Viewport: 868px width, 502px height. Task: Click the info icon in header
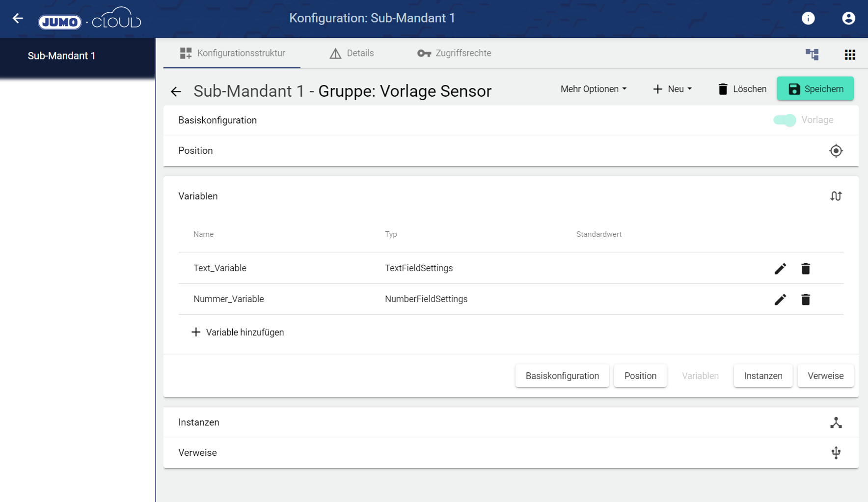coord(808,19)
